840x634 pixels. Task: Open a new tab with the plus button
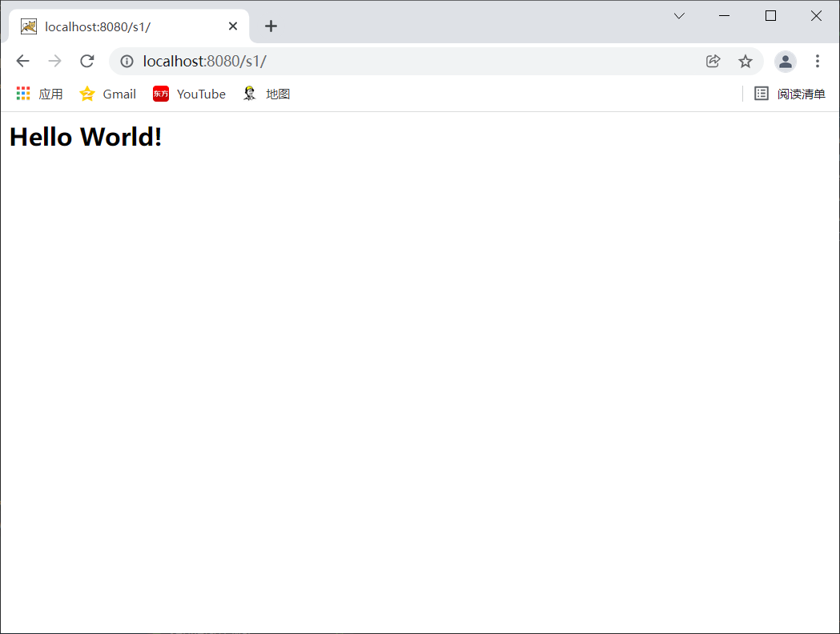[x=271, y=26]
